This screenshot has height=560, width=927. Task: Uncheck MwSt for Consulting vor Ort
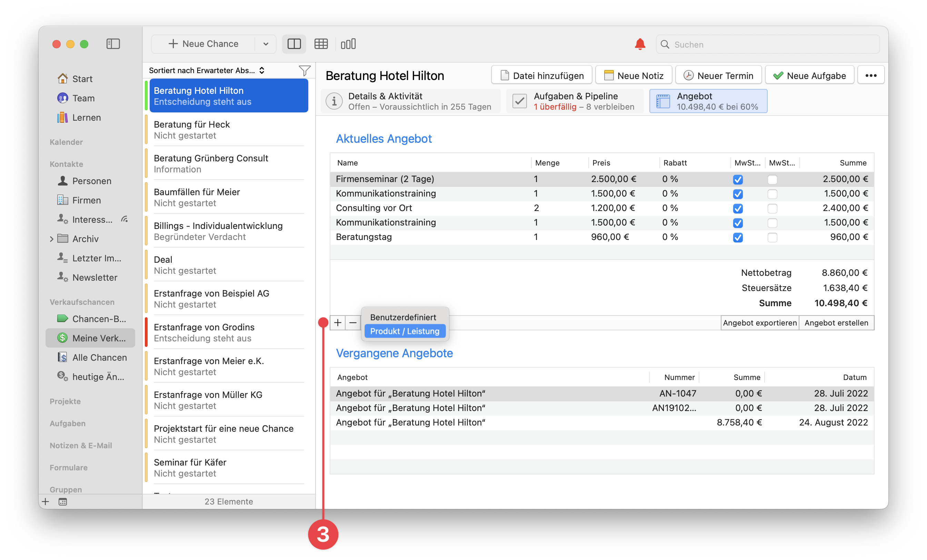[738, 208]
